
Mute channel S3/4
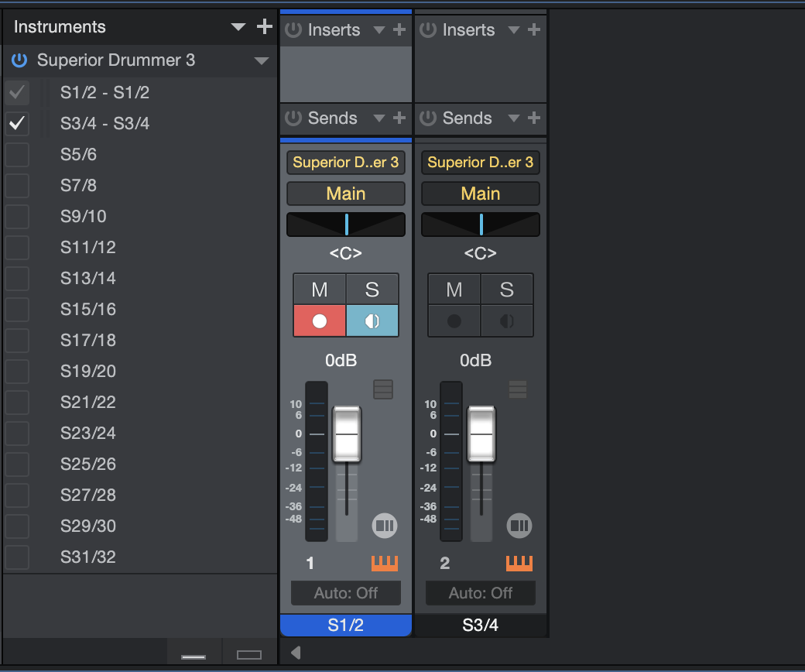click(x=454, y=290)
